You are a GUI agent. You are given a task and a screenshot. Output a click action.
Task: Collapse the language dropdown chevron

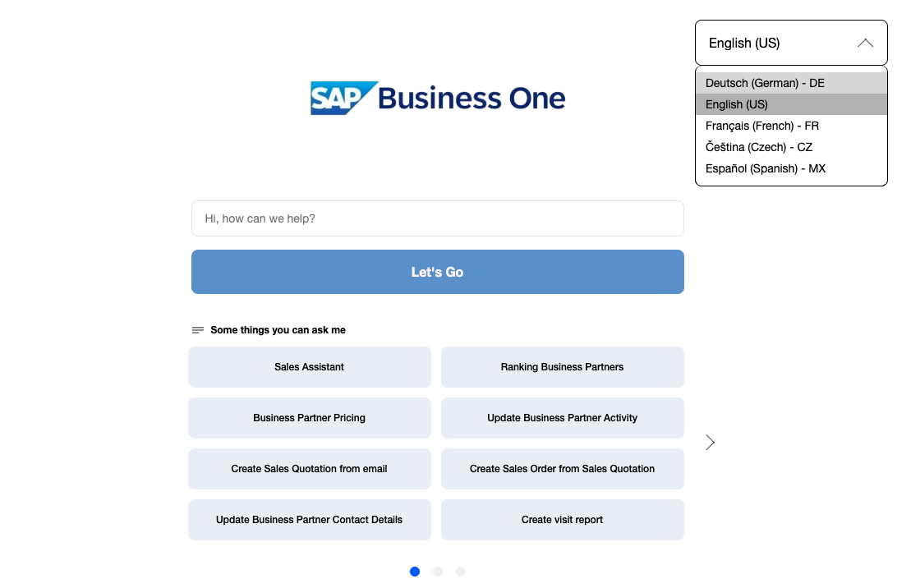pyautogui.click(x=865, y=43)
